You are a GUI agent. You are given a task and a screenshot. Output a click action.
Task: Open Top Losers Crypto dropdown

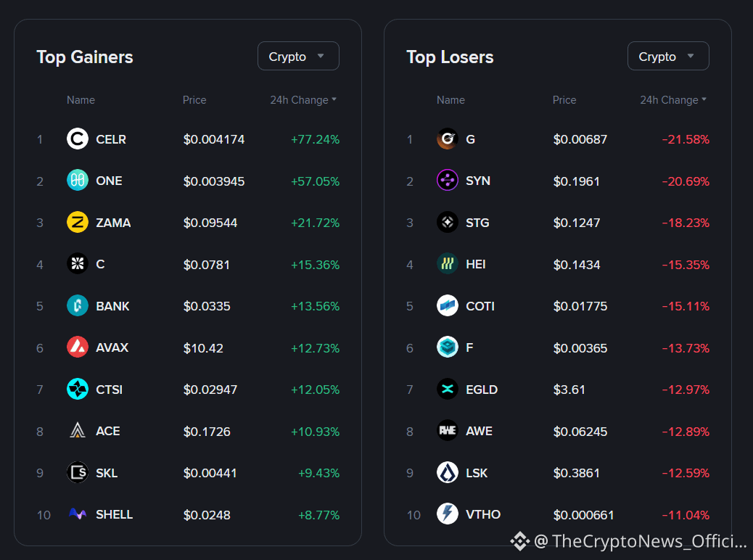[668, 56]
